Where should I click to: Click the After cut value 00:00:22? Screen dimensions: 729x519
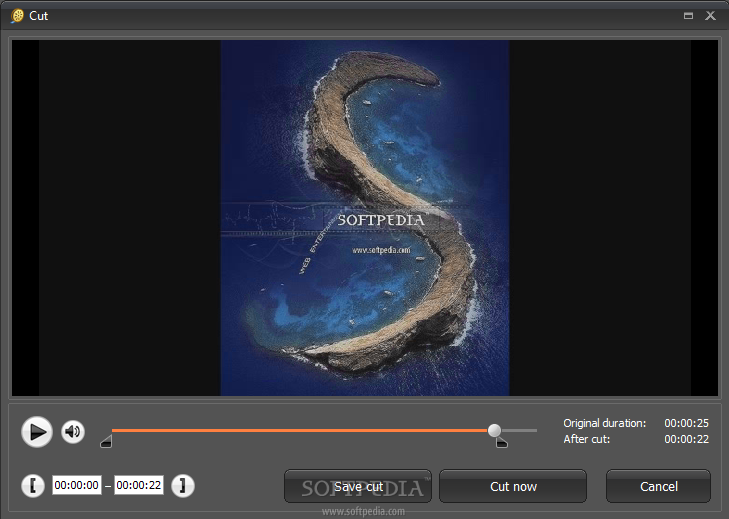[686, 439]
